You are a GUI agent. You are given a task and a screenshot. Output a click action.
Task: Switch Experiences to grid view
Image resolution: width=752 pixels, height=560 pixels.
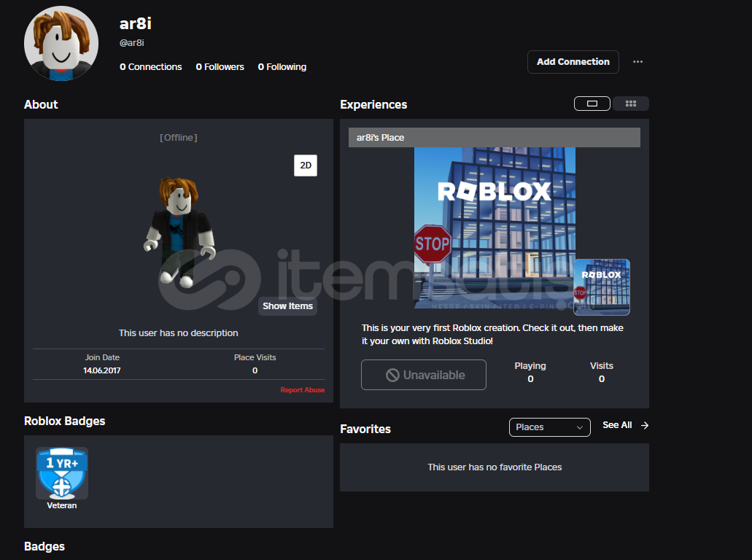click(631, 104)
